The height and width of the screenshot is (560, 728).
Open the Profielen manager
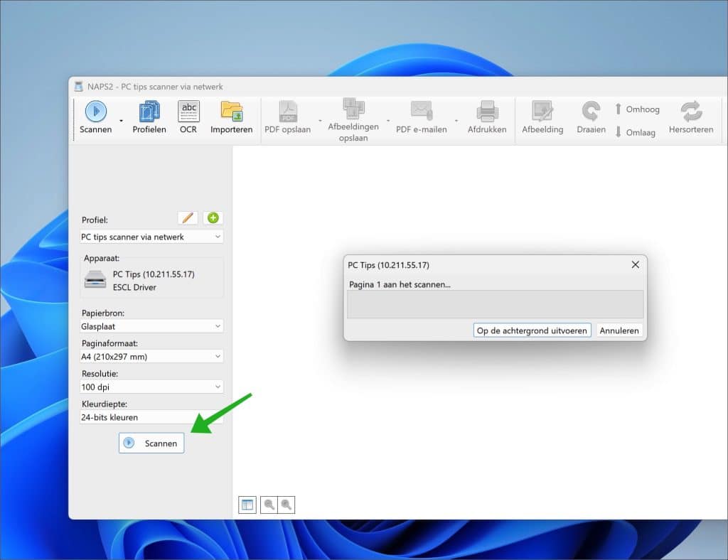(x=149, y=117)
